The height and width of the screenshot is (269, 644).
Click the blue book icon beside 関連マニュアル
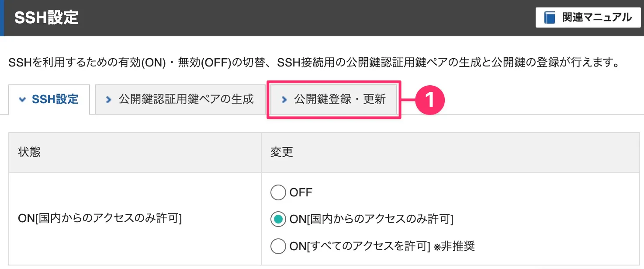550,17
